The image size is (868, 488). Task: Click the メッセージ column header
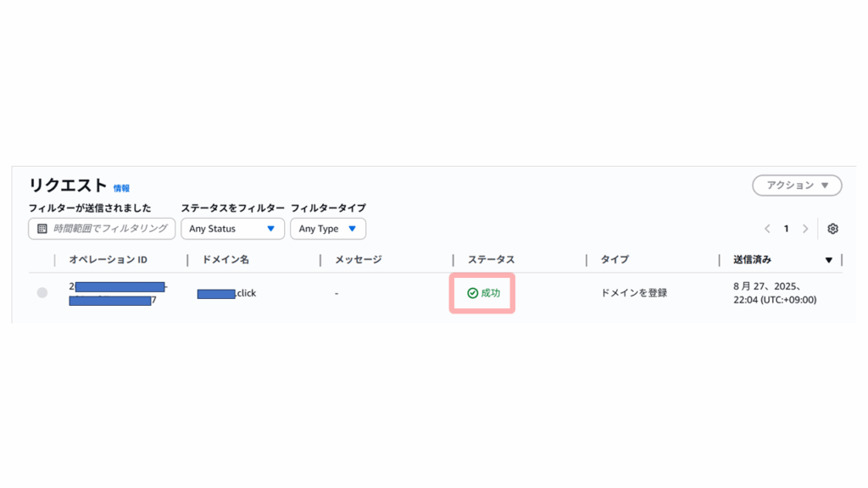click(359, 259)
